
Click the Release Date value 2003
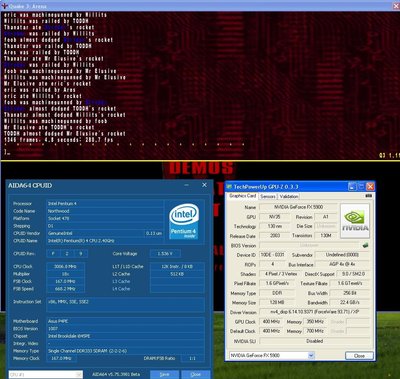click(x=274, y=236)
